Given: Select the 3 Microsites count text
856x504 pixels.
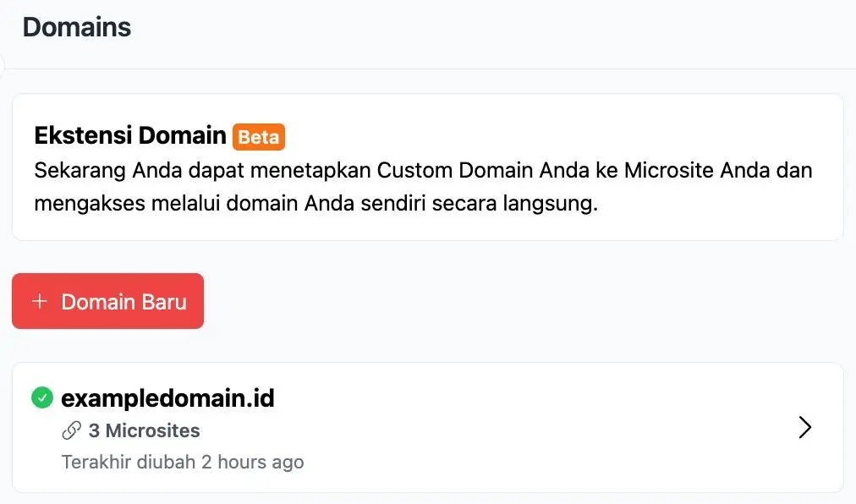Looking at the screenshot, I should pos(144,431).
